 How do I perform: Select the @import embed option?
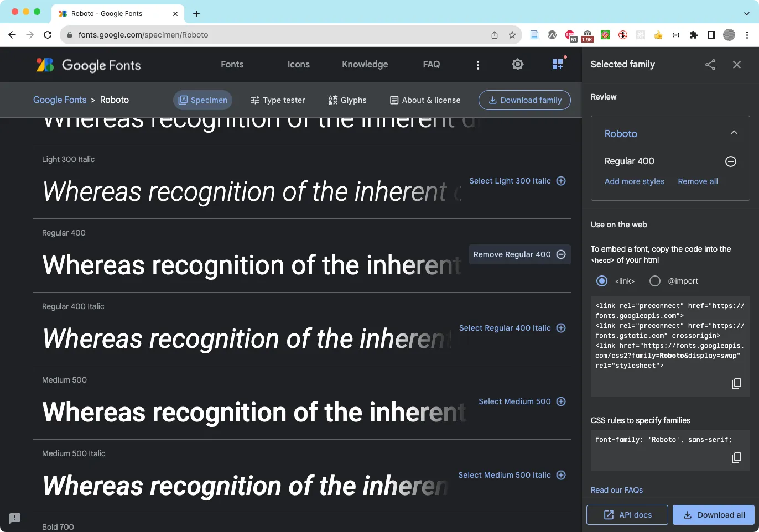click(x=654, y=281)
